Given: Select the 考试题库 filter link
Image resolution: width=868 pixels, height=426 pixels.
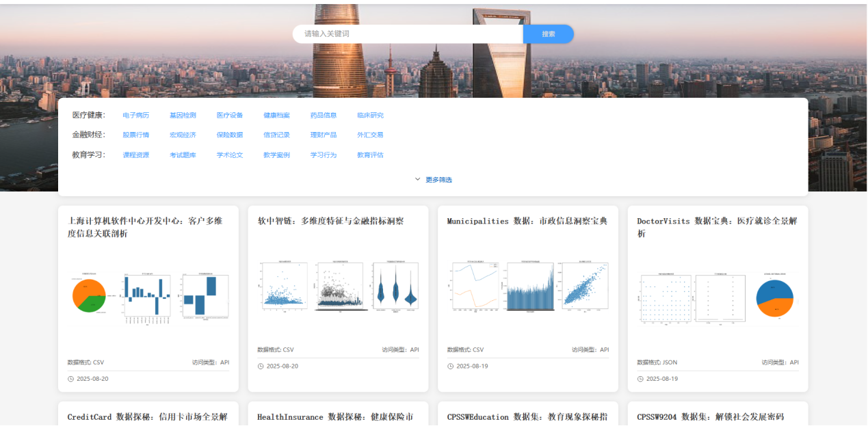Looking at the screenshot, I should tap(183, 155).
